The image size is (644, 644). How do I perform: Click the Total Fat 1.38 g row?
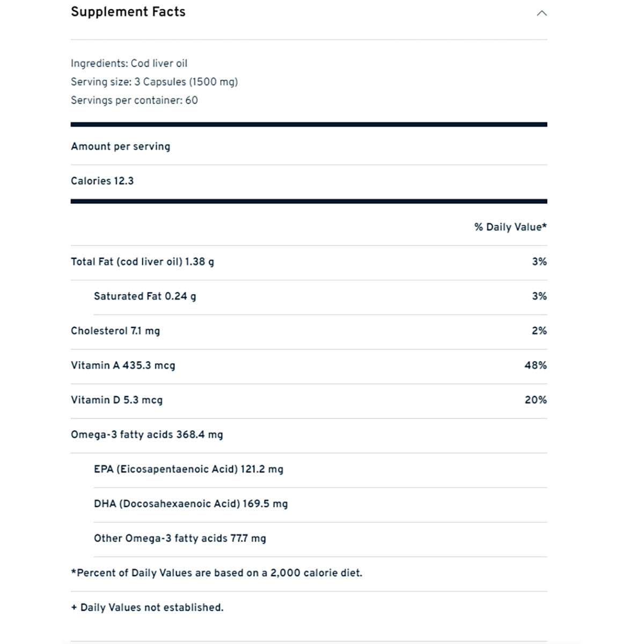point(142,262)
